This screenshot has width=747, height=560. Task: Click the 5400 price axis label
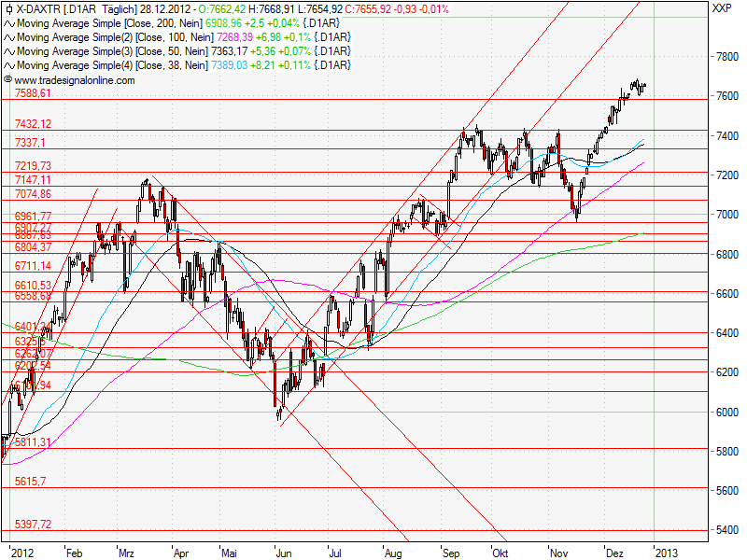(727, 530)
